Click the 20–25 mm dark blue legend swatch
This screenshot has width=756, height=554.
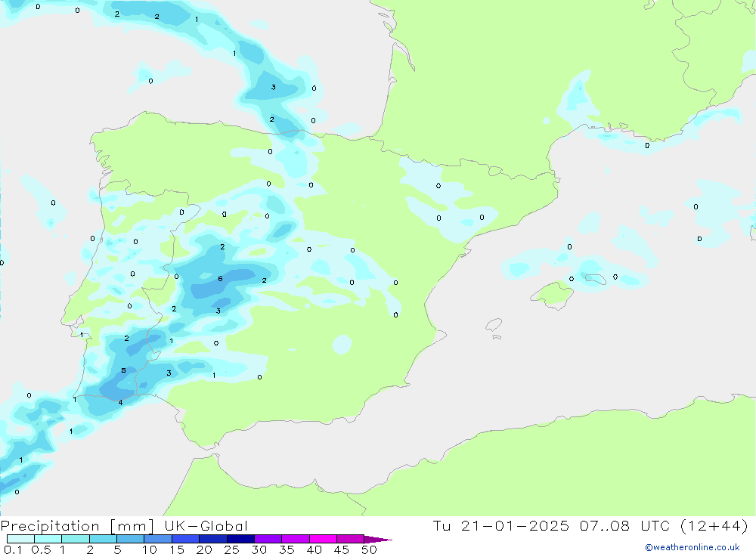coord(213,539)
